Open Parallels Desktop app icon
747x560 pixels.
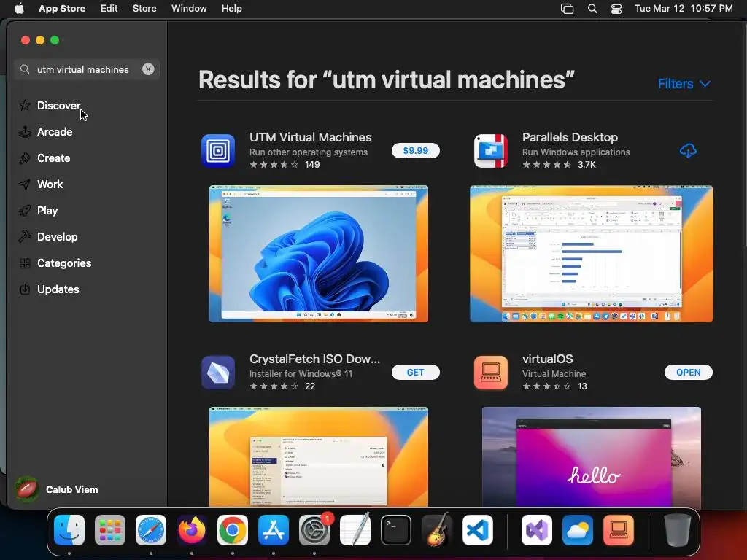tap(491, 151)
